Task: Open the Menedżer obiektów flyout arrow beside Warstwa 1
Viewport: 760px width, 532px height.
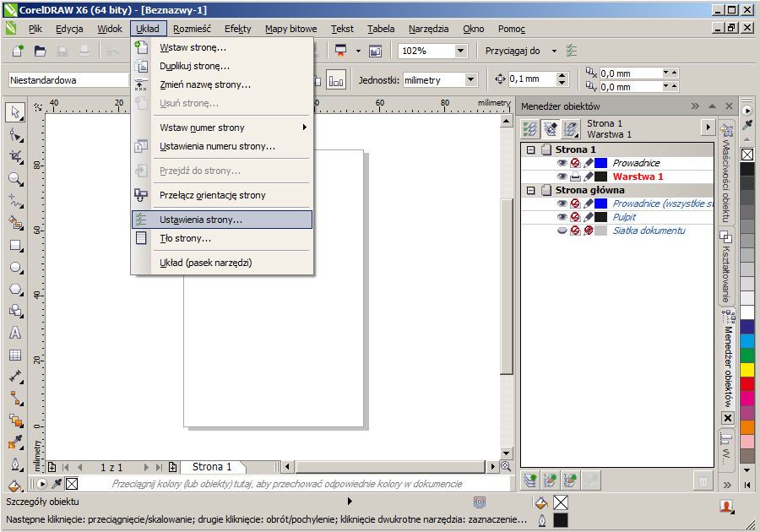Action: pos(708,127)
